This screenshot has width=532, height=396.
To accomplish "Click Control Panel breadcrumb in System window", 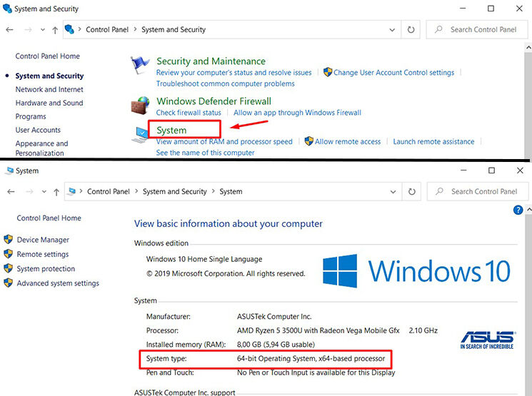I will coord(109,191).
